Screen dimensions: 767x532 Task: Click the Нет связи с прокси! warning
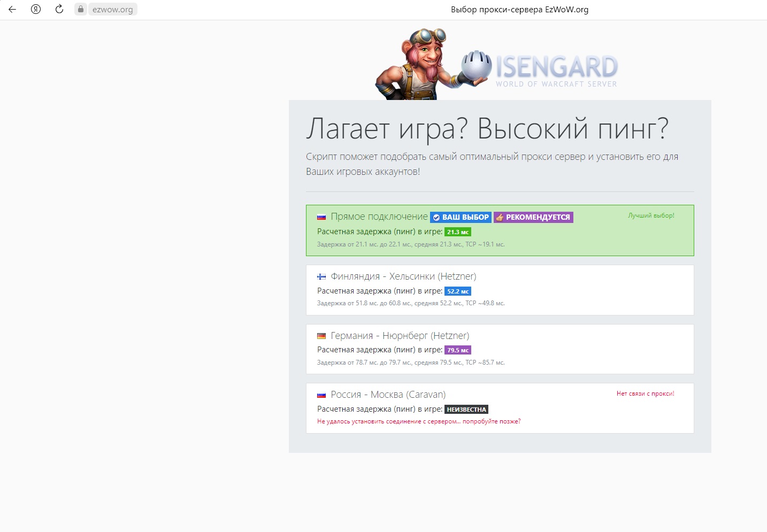coord(645,394)
